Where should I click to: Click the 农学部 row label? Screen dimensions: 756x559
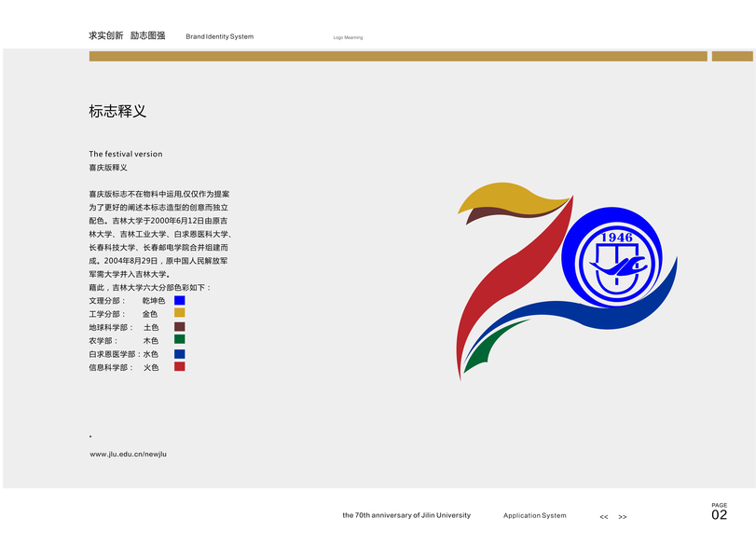(x=103, y=341)
